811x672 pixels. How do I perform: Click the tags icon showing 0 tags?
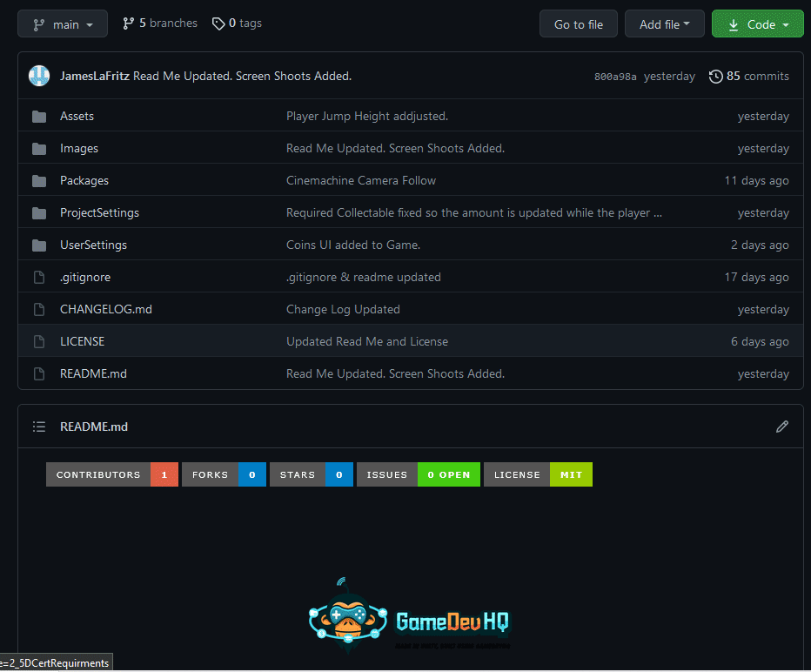click(x=218, y=24)
